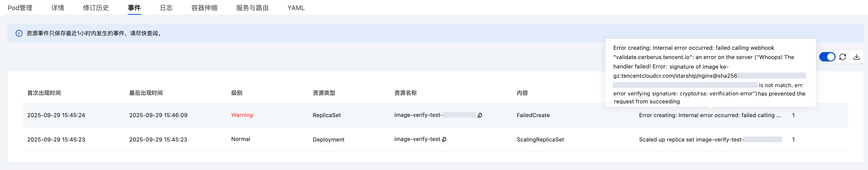This screenshot has height=170, width=868.
Task: Click the info icon in notice banner
Action: coord(19,33)
